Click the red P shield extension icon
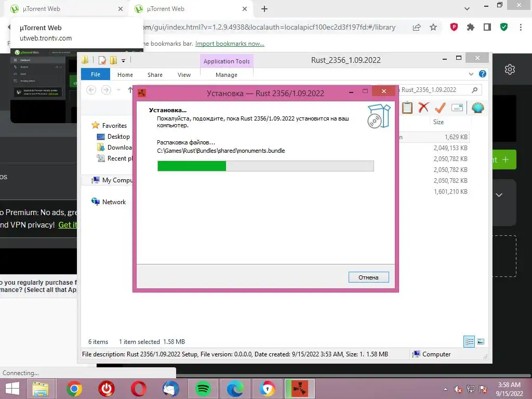Image resolution: width=532 pixels, height=399 pixels. pos(454,27)
